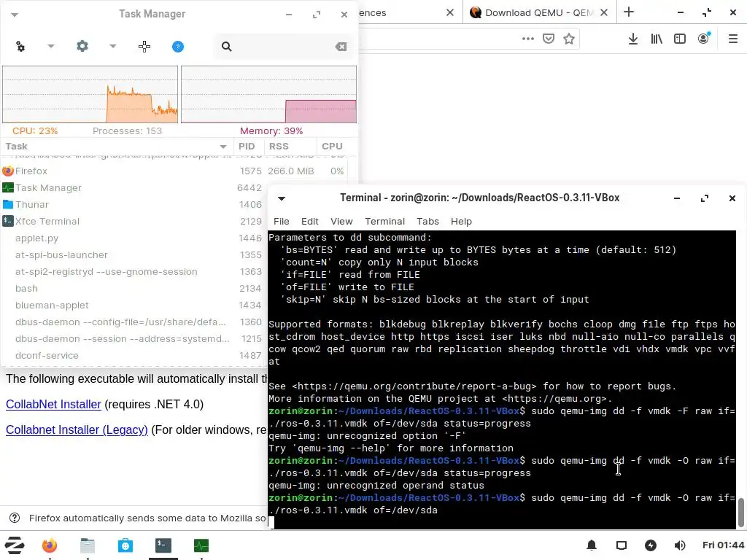Open the Task Manager help icon
This screenshot has width=747, height=560.
pyautogui.click(x=178, y=46)
